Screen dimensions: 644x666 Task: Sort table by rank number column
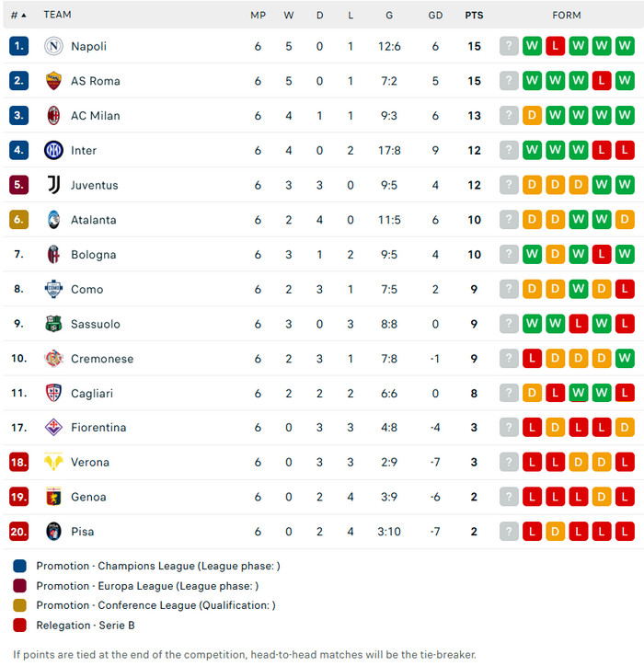point(18,15)
